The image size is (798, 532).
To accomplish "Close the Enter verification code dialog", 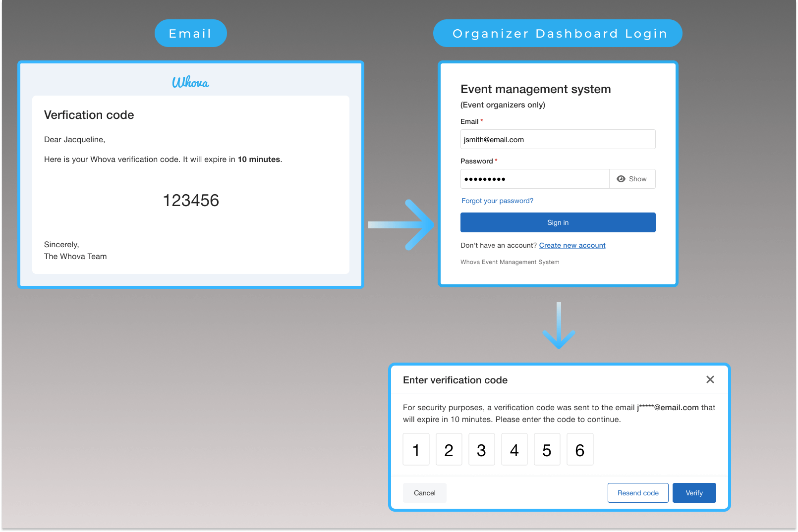I will click(710, 379).
